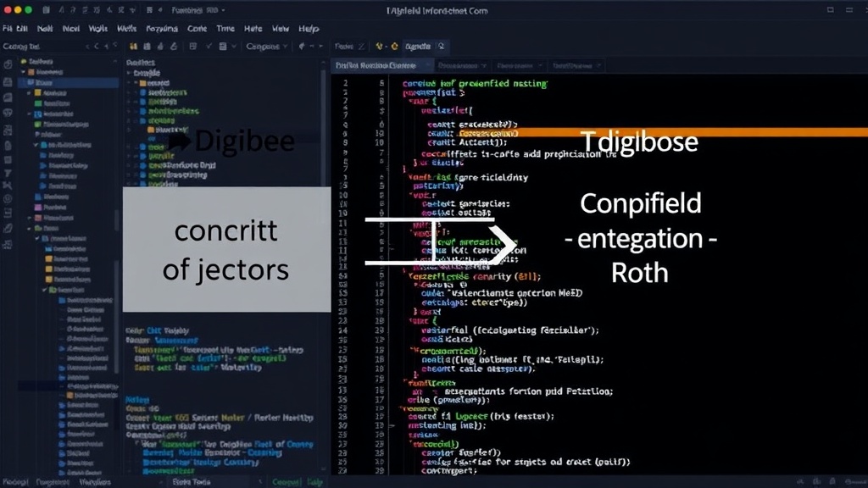The image size is (868, 488).
Task: Click the crossed tools icon in left sidebar
Action: (x=8, y=186)
